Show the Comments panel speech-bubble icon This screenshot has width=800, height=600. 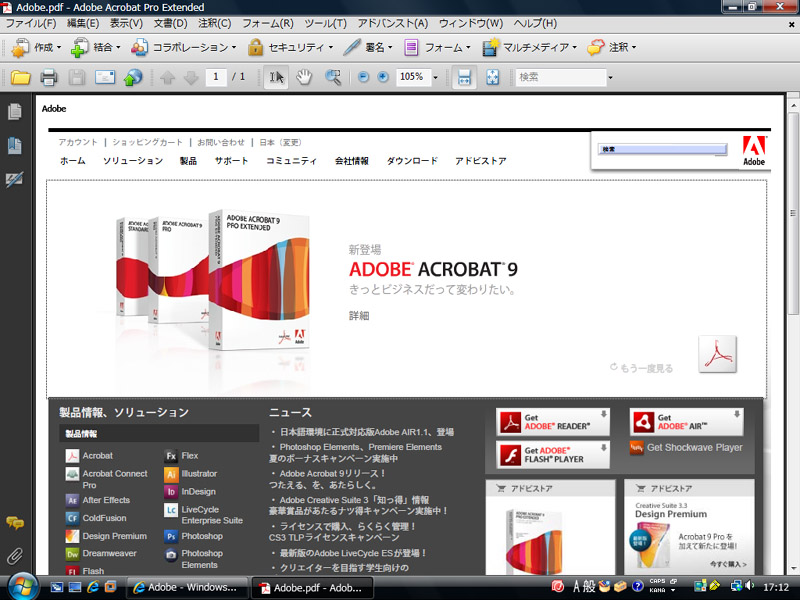pyautogui.click(x=15, y=523)
